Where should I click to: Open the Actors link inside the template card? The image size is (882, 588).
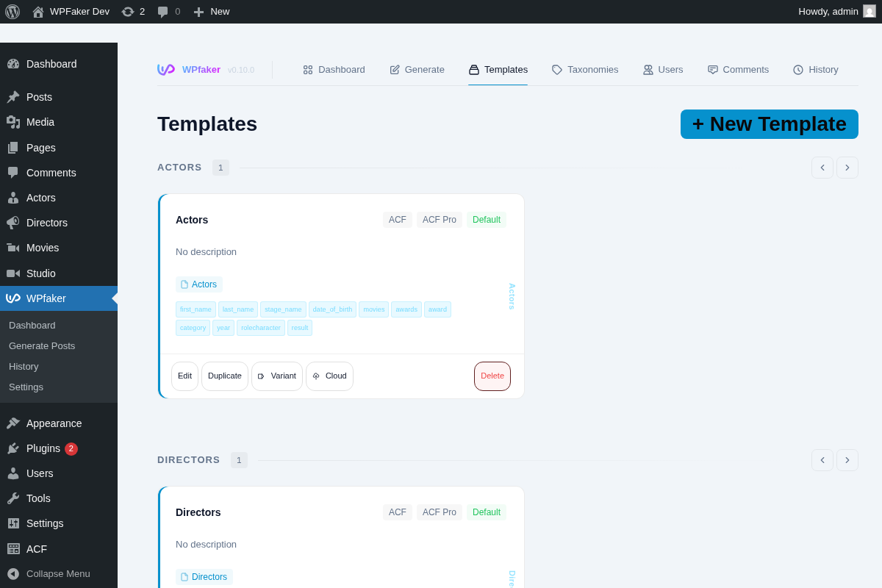pos(198,284)
